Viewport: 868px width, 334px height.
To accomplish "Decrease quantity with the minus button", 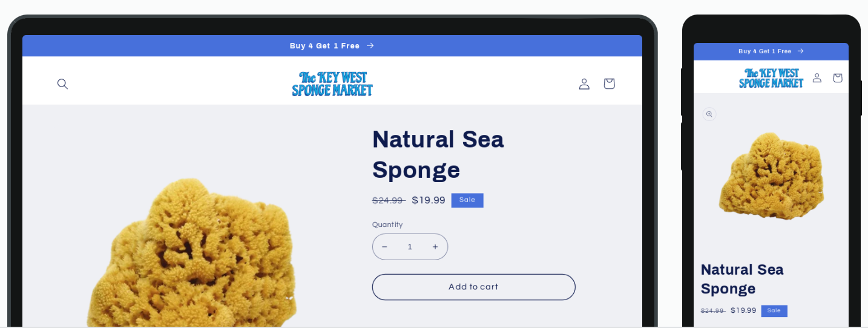I will 384,247.
